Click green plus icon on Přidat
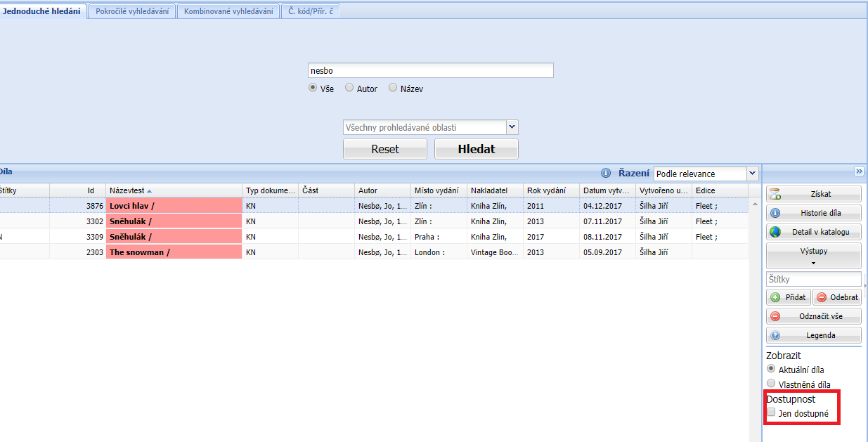868x442 pixels. tap(776, 297)
